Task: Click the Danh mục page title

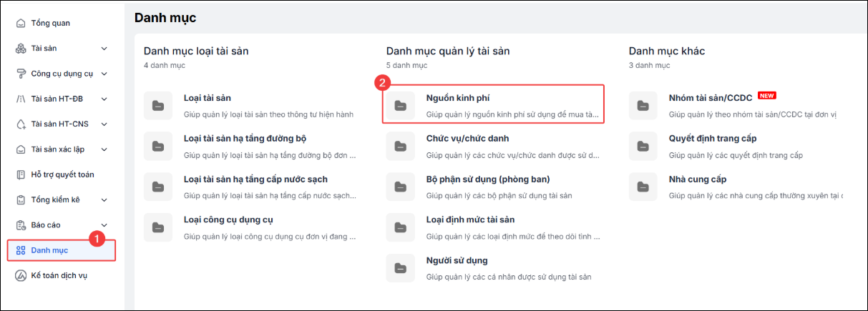Action: [165, 17]
